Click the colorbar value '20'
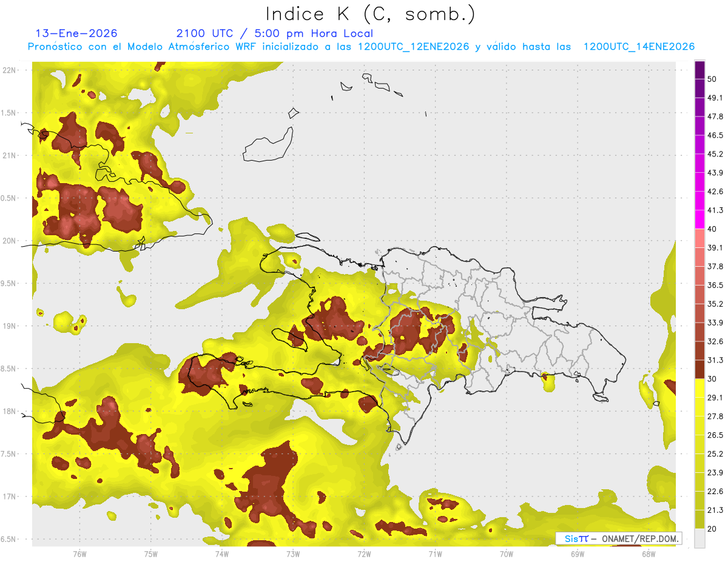Image resolution: width=728 pixels, height=562 pixels. [712, 529]
